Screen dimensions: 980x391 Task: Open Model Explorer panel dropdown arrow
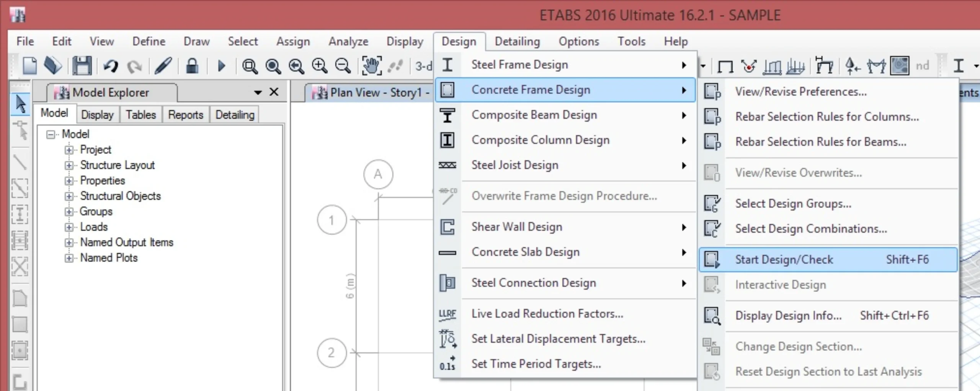(x=258, y=93)
